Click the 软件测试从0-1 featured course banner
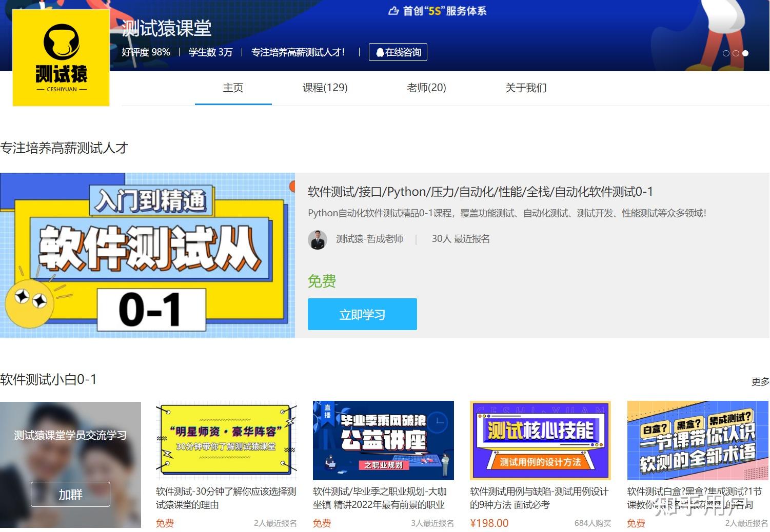The height and width of the screenshot is (532, 770). point(148,255)
